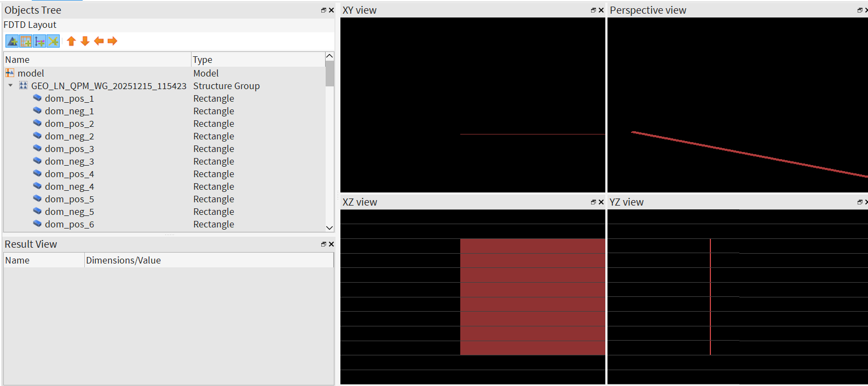
Task: Select the dom_pos_6 rectangle icon
Action: coord(37,224)
